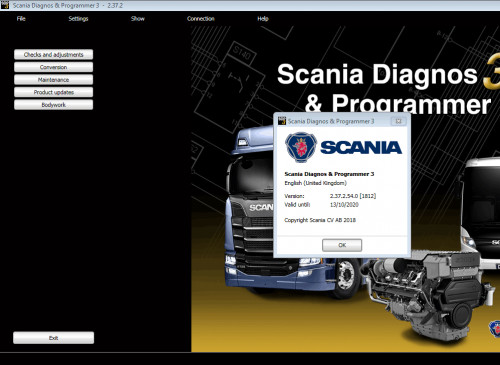Viewport: 500px width, 365px height.
Task: Click the application icon in title bar
Action: tap(5, 5)
